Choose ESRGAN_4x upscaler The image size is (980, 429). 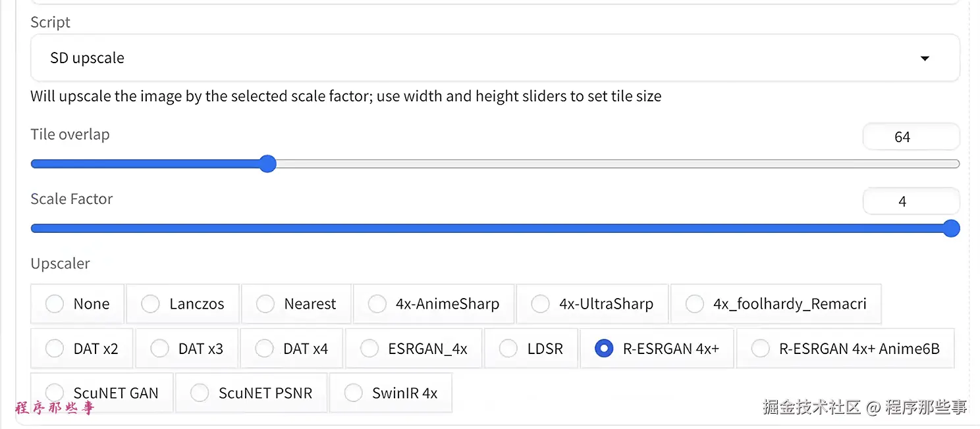369,349
